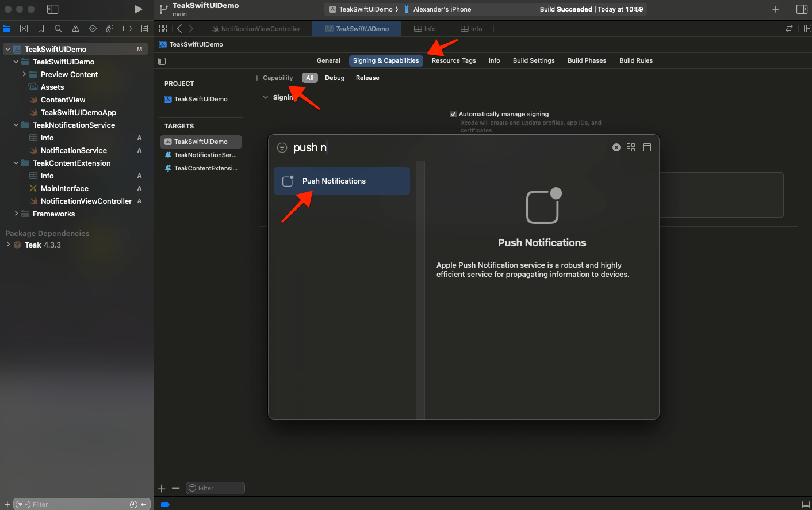This screenshot has width=812, height=510.
Task: Open the Bookmark navigator
Action: [x=41, y=28]
